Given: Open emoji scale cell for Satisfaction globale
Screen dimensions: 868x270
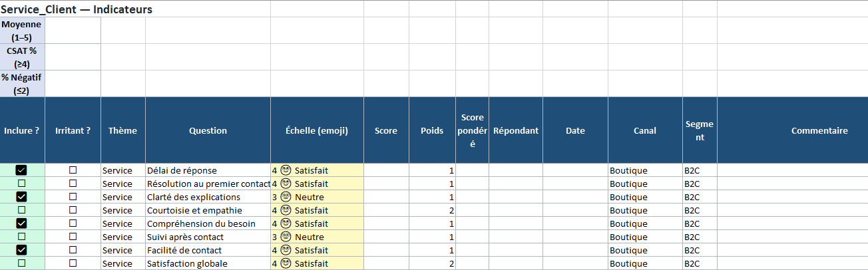Looking at the screenshot, I should click(317, 263).
